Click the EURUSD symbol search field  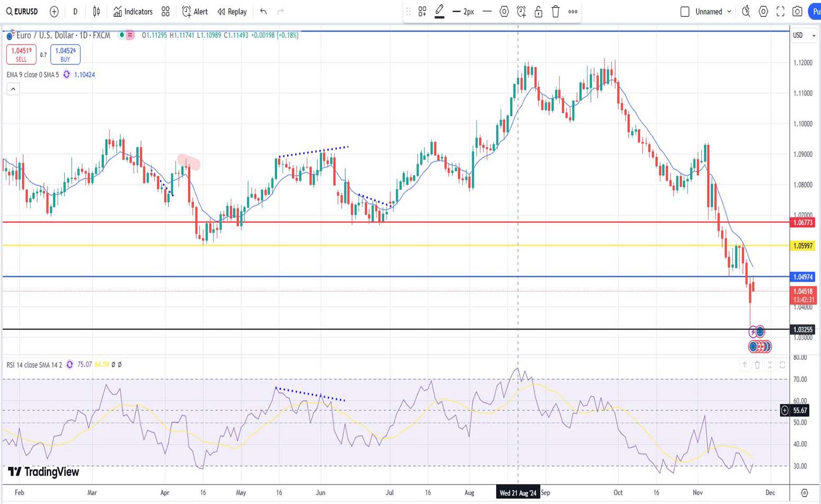point(22,12)
